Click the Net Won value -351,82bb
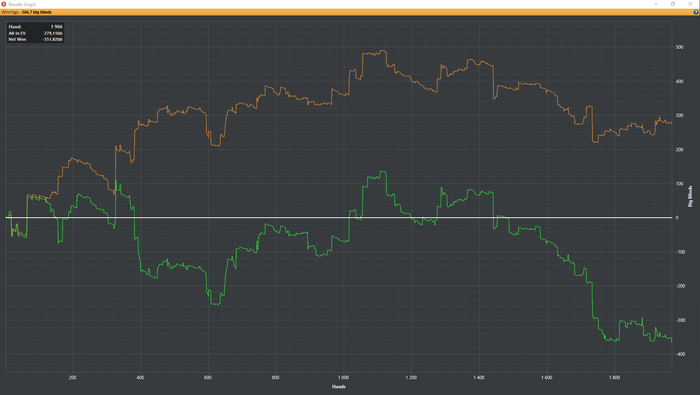 pos(53,39)
